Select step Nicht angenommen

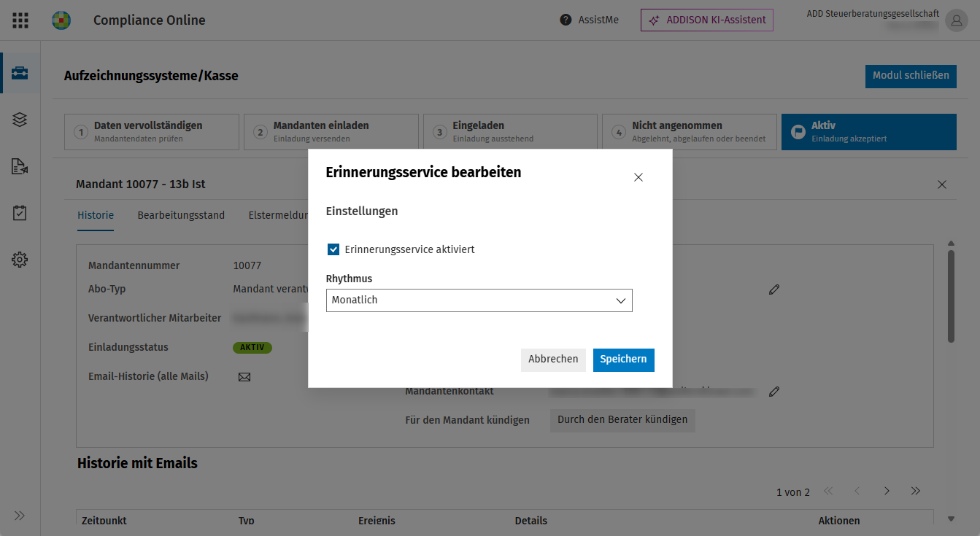[690, 132]
